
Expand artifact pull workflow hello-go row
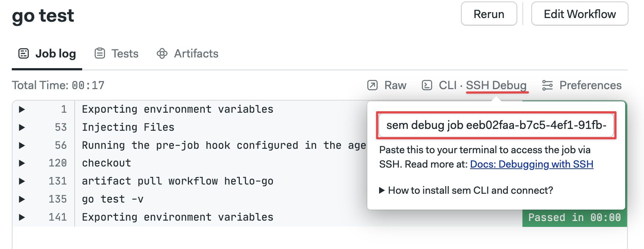22,181
